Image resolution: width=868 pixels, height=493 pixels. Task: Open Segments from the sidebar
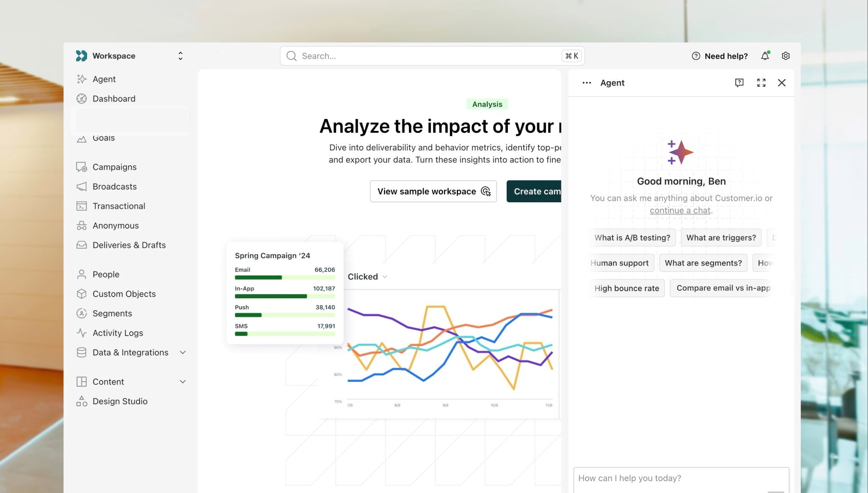click(x=112, y=313)
